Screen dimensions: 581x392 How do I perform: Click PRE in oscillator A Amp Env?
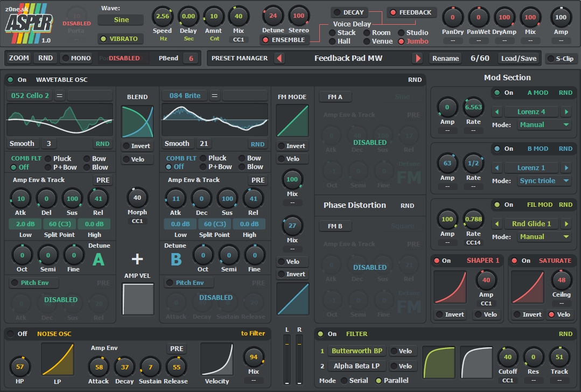(103, 180)
